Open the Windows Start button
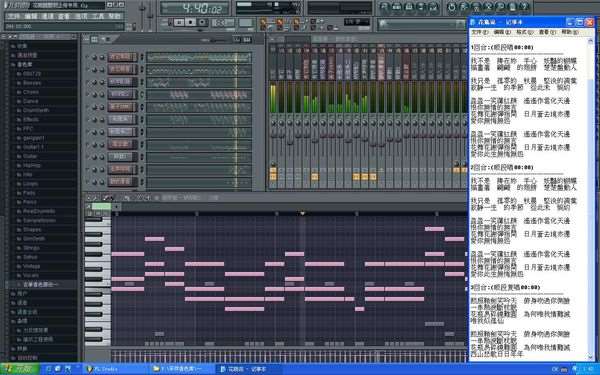The image size is (600, 375). click(20, 369)
